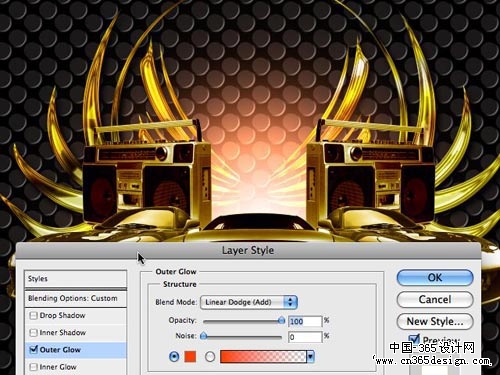Enable the Inner Shadow checkbox
Image resolution: width=500 pixels, height=375 pixels.
coord(33,333)
